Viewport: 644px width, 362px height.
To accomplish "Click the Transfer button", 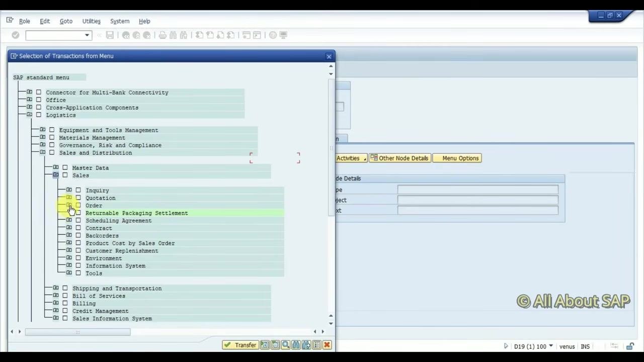I will (x=240, y=345).
